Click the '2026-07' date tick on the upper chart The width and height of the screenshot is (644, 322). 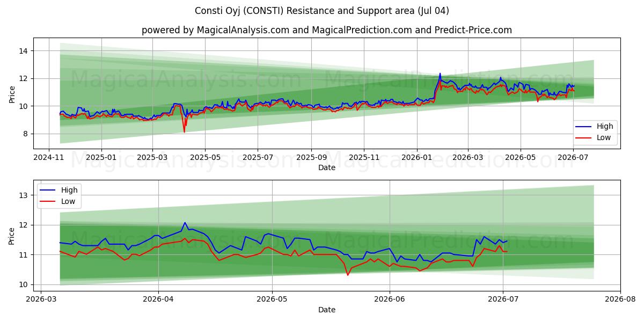point(572,157)
